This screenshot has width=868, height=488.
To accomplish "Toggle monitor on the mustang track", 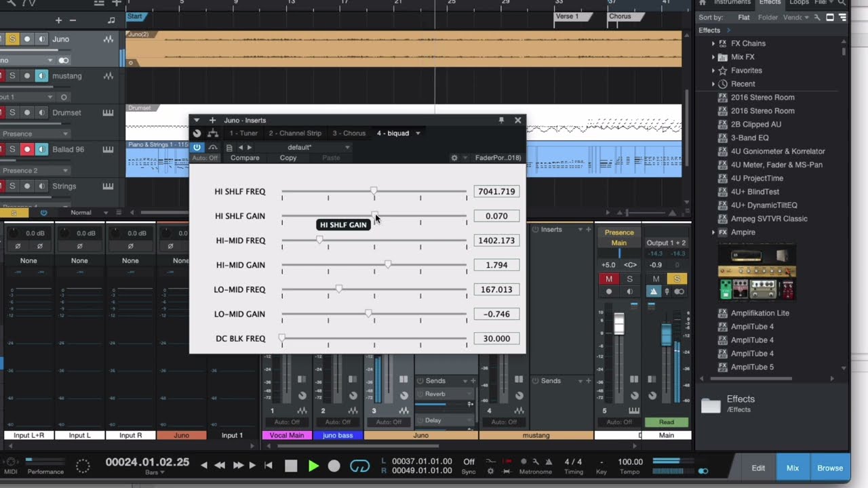I will (42, 76).
